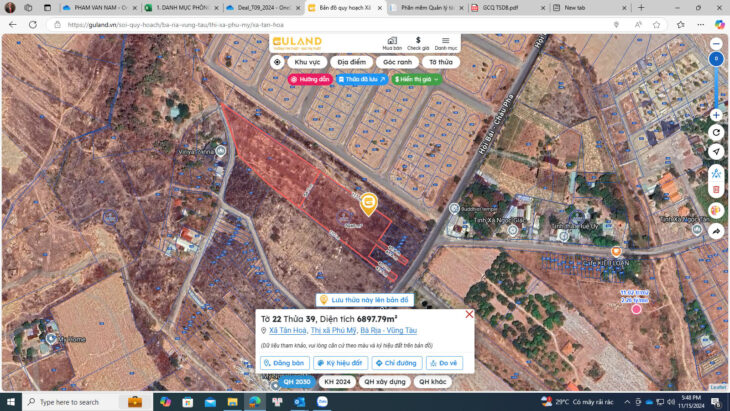Click the Chỉ đường directions button
Image resolution: width=730 pixels, height=411 pixels.
[397, 363]
